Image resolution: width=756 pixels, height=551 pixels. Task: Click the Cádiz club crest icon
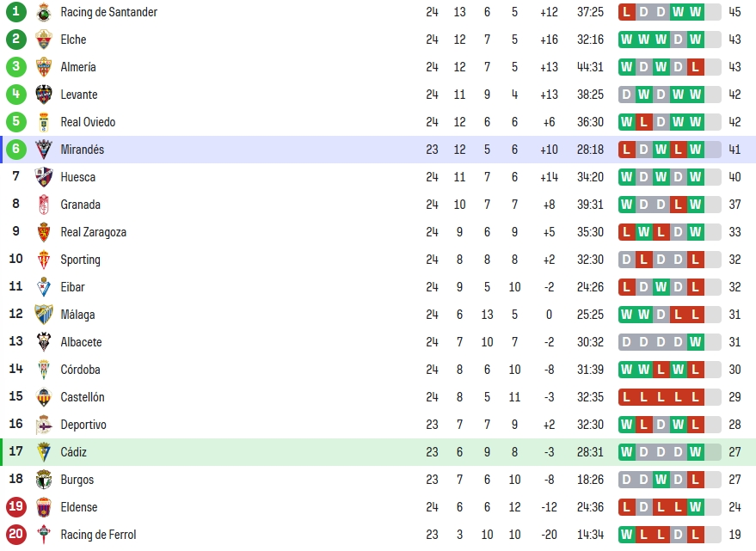click(44, 451)
